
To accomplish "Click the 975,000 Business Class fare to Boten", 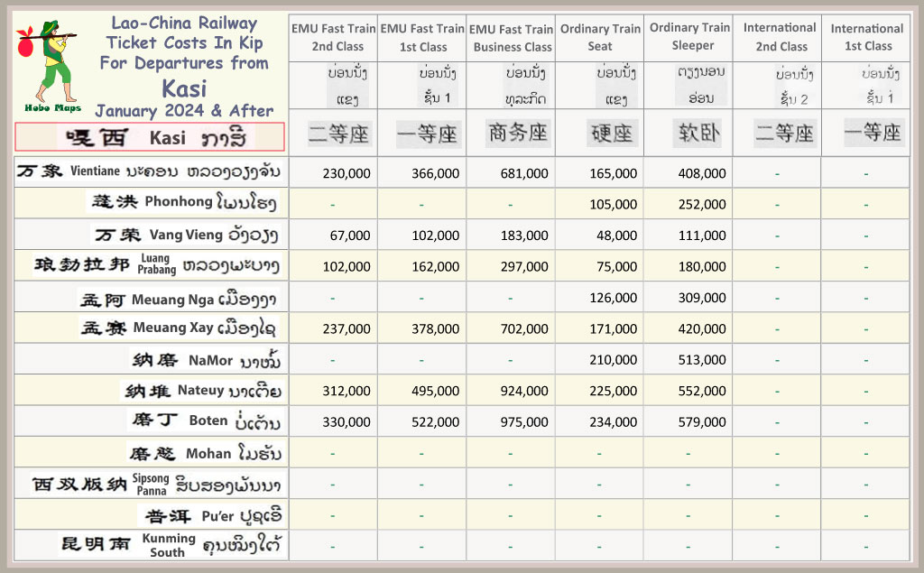I will point(523,422).
